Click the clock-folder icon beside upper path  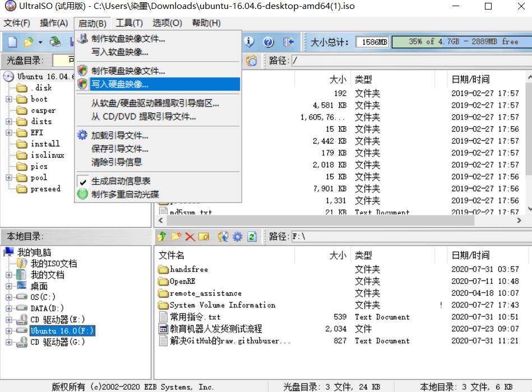[x=251, y=61]
